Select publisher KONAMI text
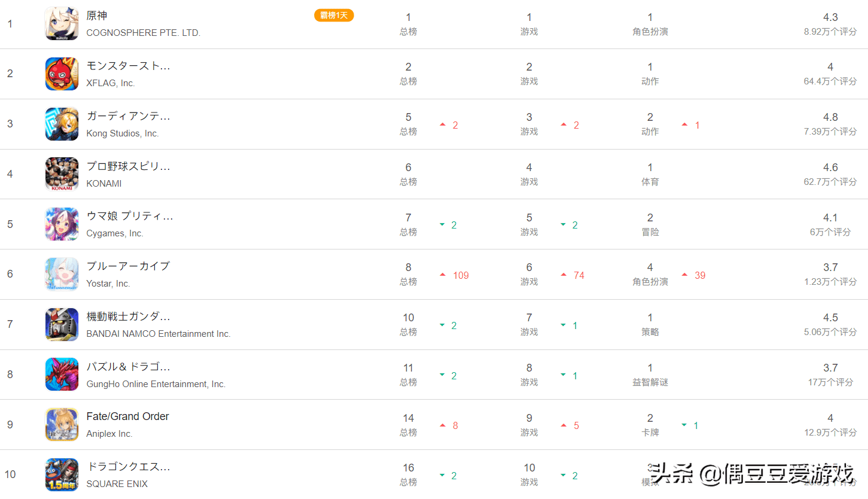This screenshot has width=868, height=499. pos(104,184)
